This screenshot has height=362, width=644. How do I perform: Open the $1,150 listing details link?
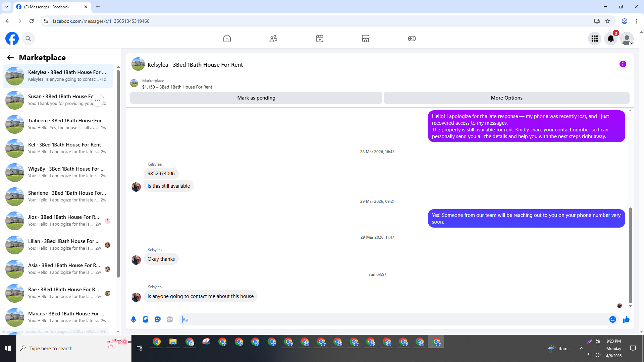(x=177, y=87)
